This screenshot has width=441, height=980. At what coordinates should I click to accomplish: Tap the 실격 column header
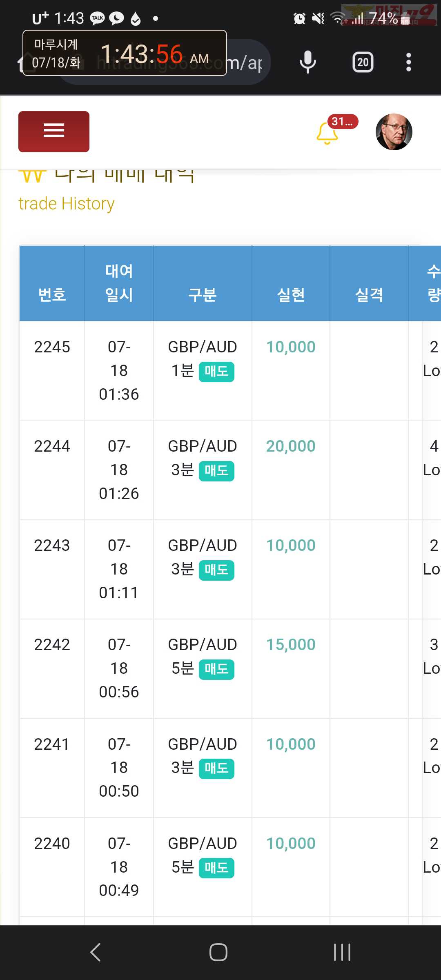point(369,294)
